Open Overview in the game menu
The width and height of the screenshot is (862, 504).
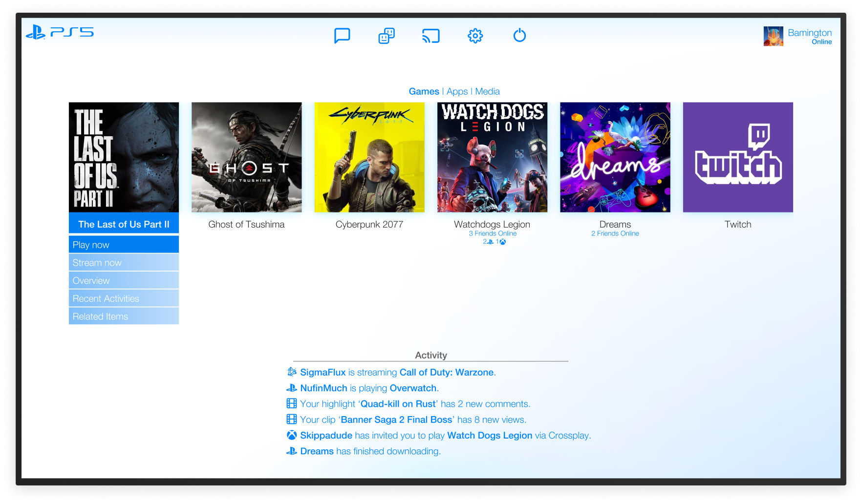pyautogui.click(x=124, y=281)
